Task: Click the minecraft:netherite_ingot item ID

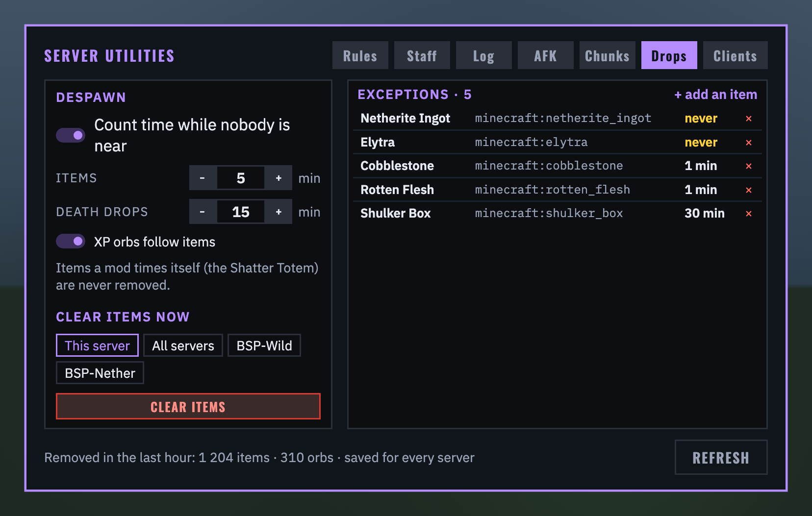Action: [563, 119]
